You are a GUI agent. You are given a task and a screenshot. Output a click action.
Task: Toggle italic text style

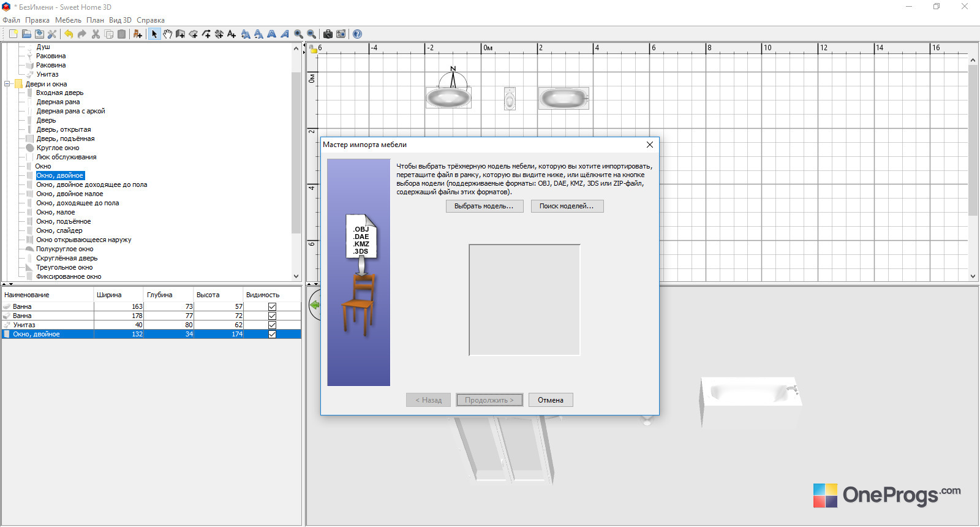(x=284, y=34)
